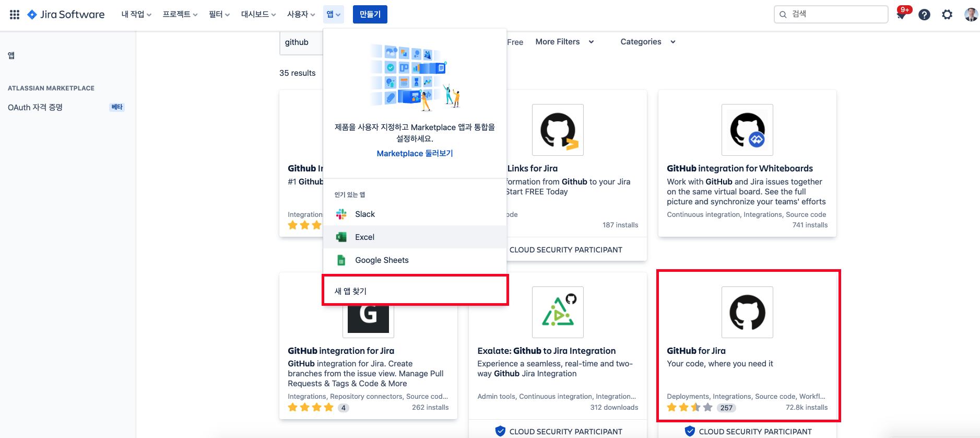Expand the 대시보드 menu
This screenshot has width=980, height=438.
tap(258, 15)
